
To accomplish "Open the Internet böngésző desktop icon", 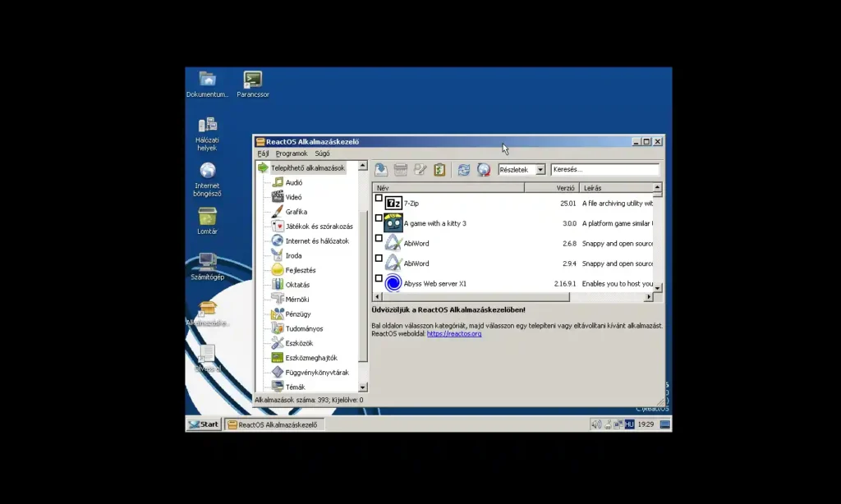I will 207,180.
